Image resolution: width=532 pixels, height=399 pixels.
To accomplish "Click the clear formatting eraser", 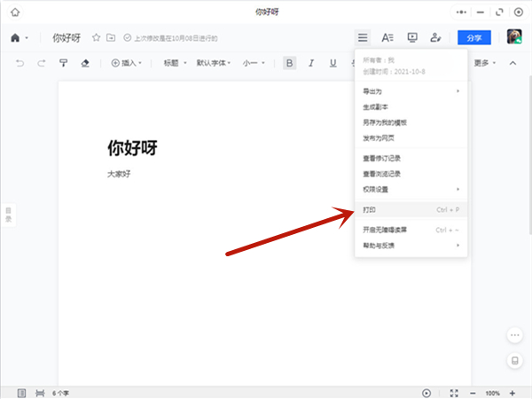I will click(85, 63).
